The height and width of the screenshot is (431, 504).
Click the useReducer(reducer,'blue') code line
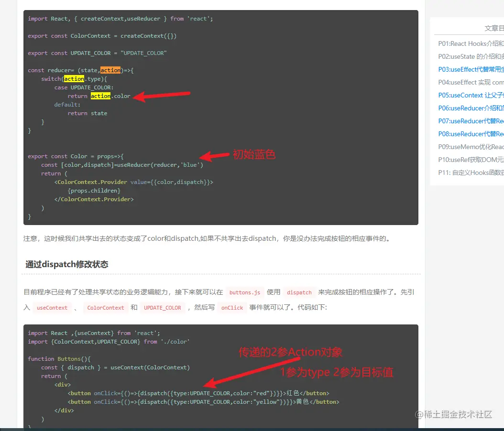[122, 165]
